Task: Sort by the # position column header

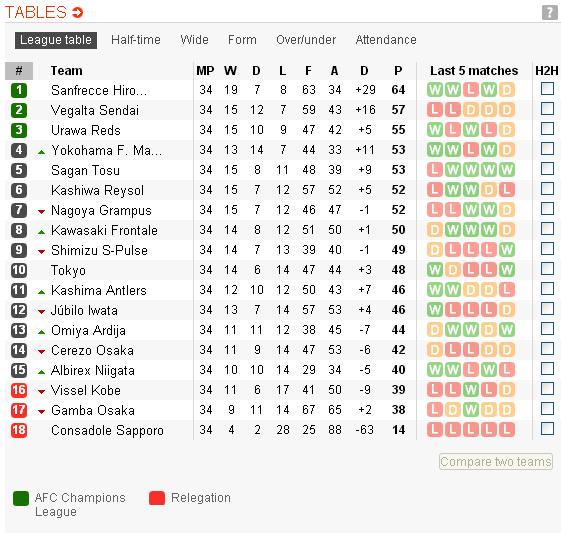Action: point(19,70)
